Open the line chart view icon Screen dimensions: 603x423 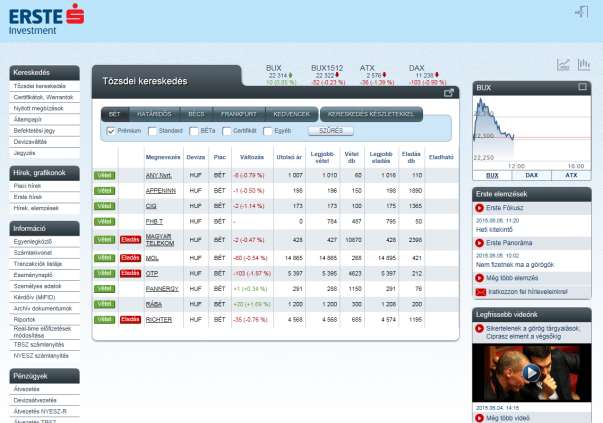pos(563,64)
